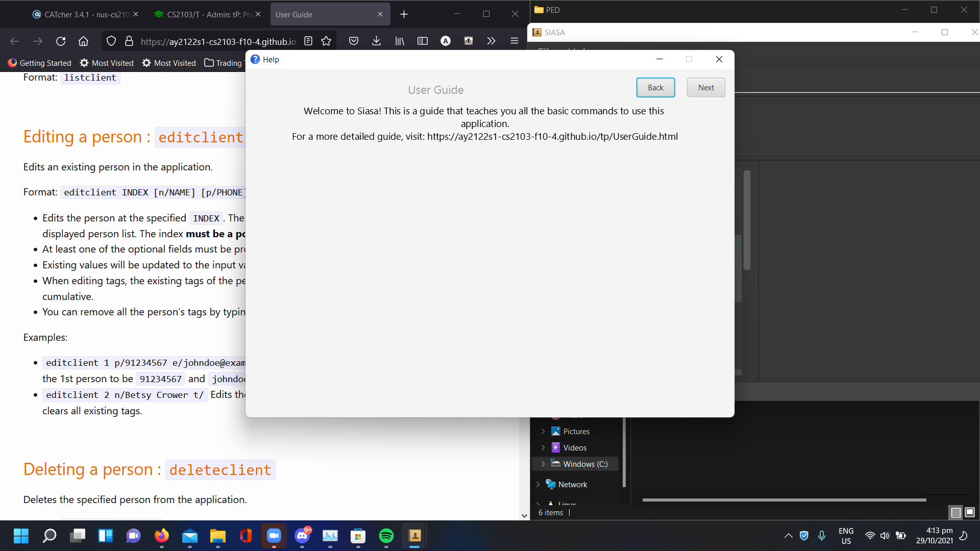Reload the page in Firefox
980x551 pixels.
coord(61,41)
